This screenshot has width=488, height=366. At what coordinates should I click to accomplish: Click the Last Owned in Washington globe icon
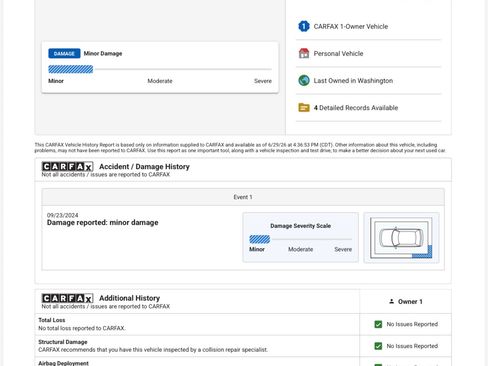click(304, 81)
